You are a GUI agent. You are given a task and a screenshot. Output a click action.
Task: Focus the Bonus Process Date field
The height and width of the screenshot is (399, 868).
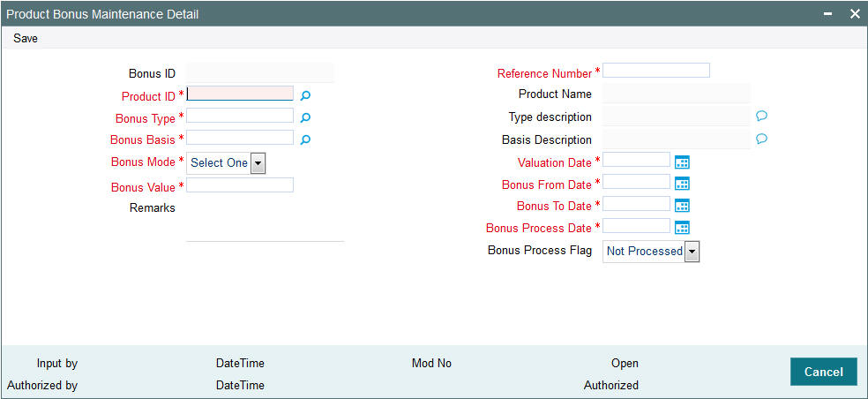pyautogui.click(x=637, y=226)
